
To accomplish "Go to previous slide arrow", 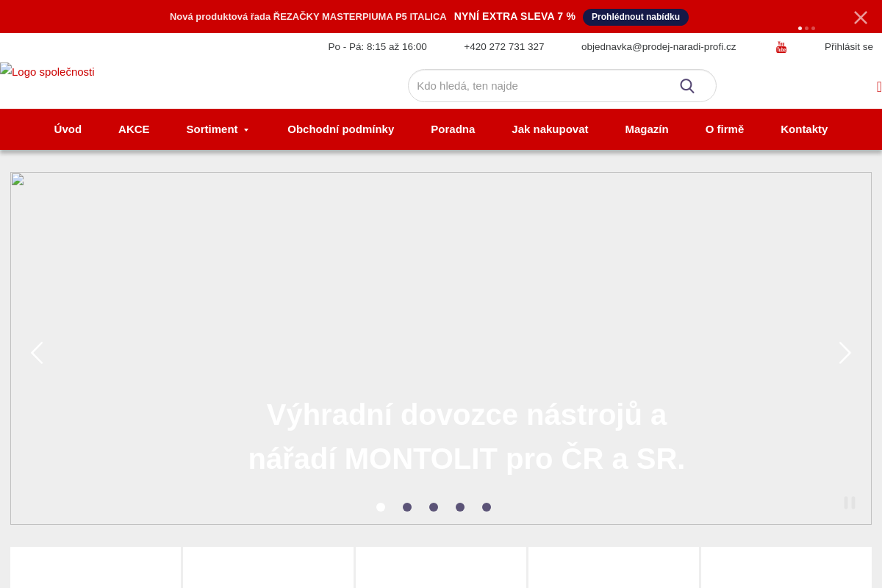I will click(37, 353).
